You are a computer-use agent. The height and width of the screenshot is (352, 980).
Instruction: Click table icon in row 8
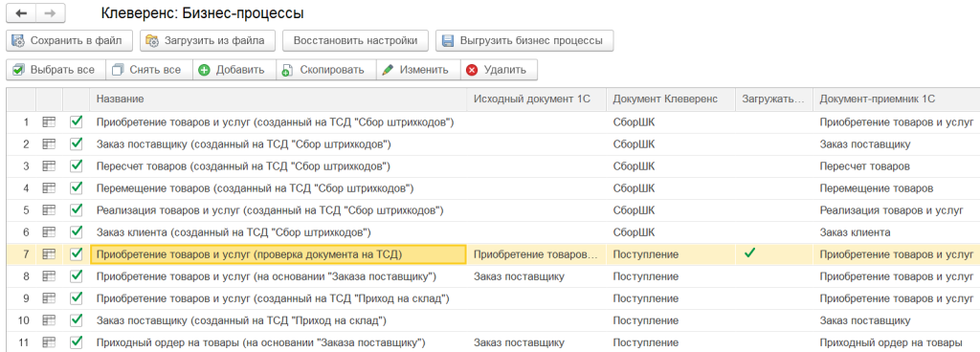[49, 275]
